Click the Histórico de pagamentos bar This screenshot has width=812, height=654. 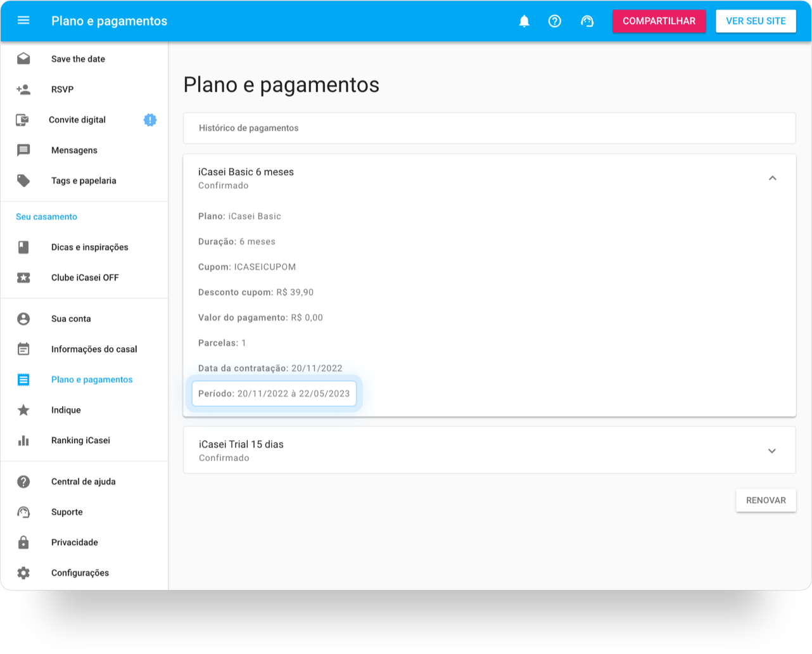click(490, 128)
